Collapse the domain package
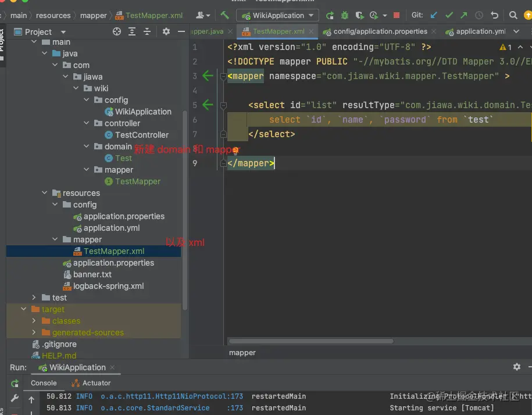 point(86,146)
